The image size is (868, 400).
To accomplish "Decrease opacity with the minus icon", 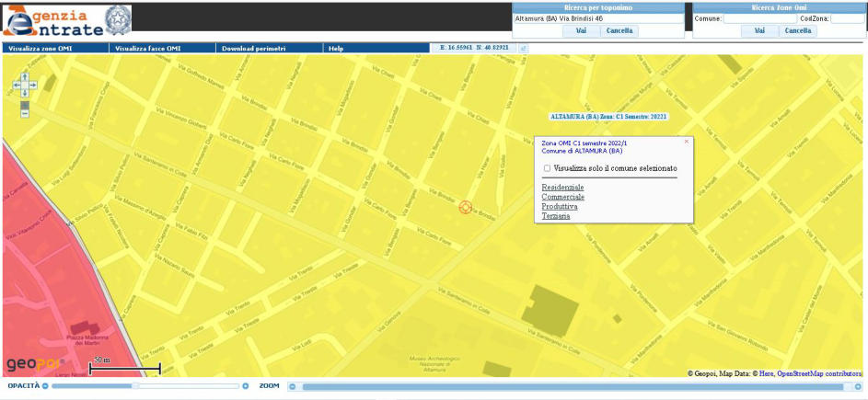I will click(x=45, y=386).
